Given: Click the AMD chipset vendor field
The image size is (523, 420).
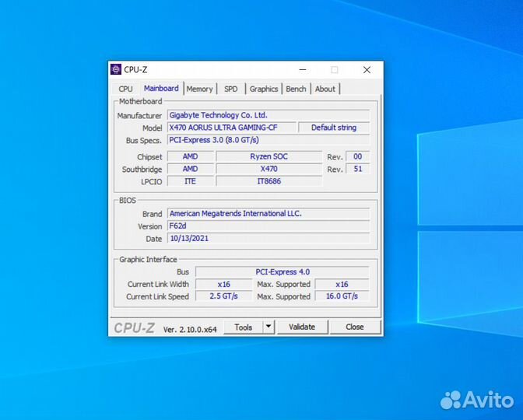Looking at the screenshot, I should coord(190,156).
